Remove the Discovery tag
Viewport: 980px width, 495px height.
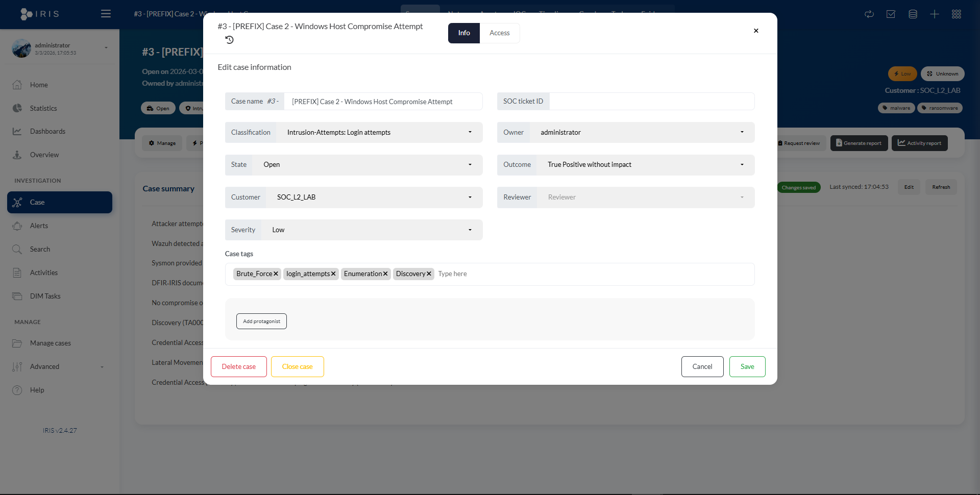click(x=429, y=274)
